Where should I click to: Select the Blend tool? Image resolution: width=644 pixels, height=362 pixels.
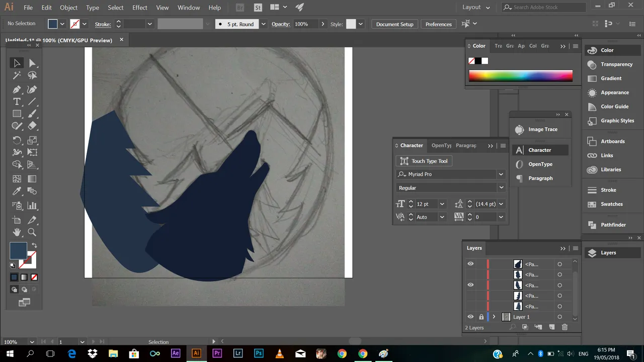coord(32,191)
